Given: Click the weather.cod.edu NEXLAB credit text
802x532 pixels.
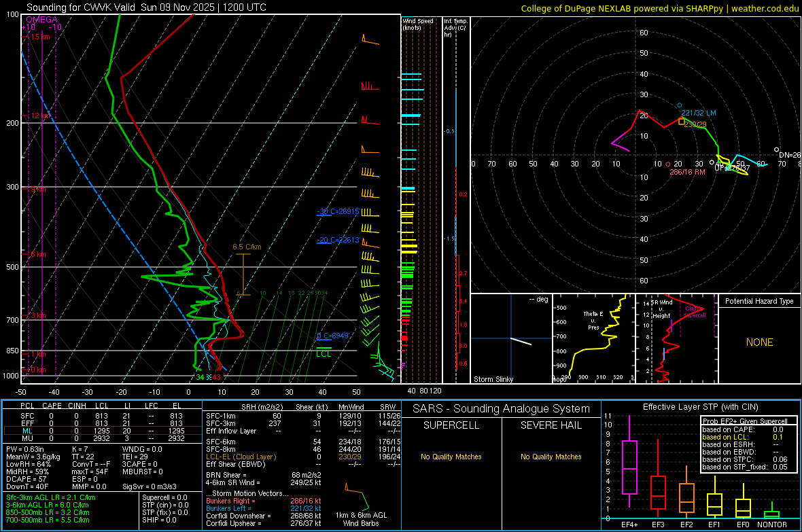Looking at the screenshot, I should click(x=659, y=8).
